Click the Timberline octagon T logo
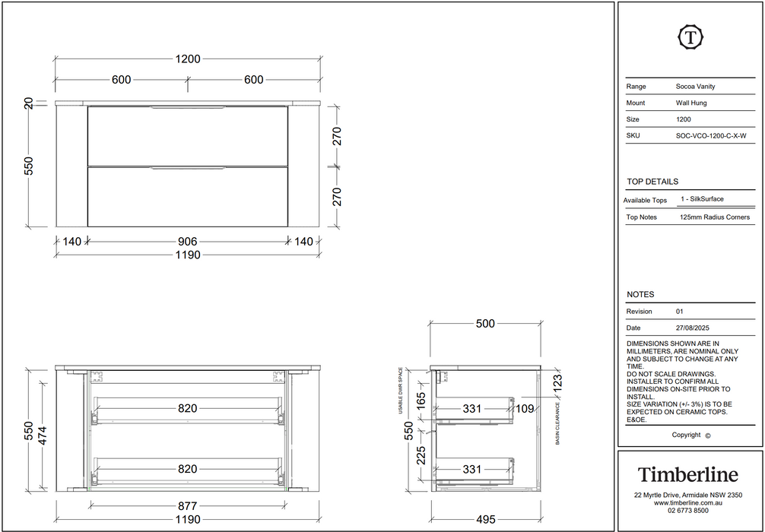Viewport: 765px width, 532px height. point(690,37)
